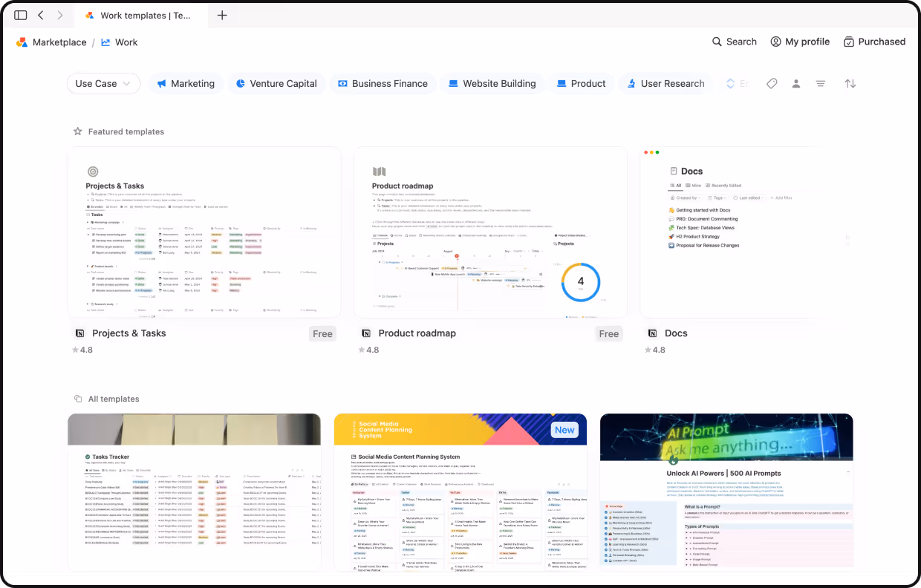
Task: Click All templates heading
Action: [x=114, y=399]
